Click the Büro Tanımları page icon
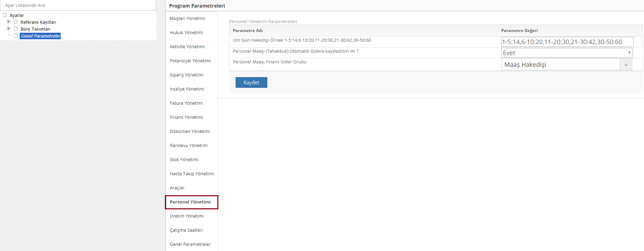The image size is (644, 251). (x=16, y=29)
